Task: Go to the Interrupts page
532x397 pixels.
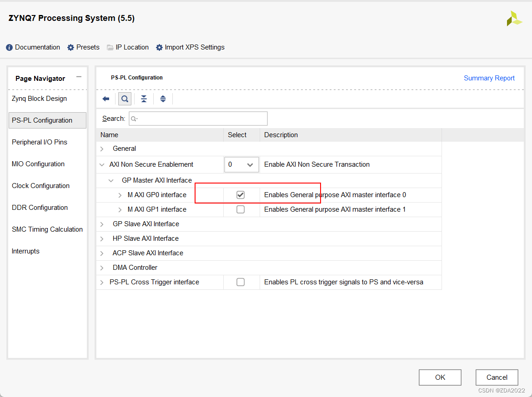Action: [25, 251]
